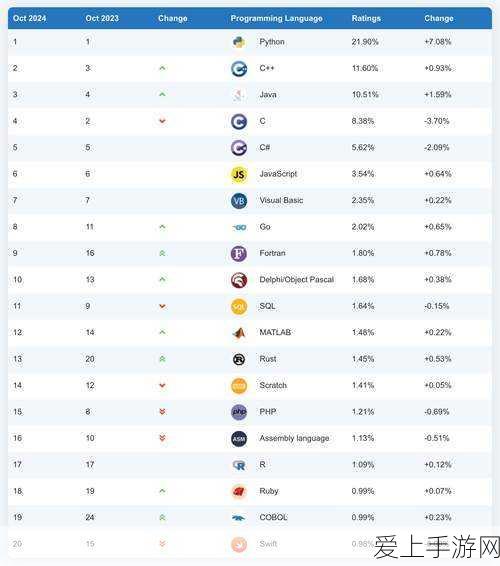Select the Rust gear logo icon
The width and height of the screenshot is (500, 566).
239,359
